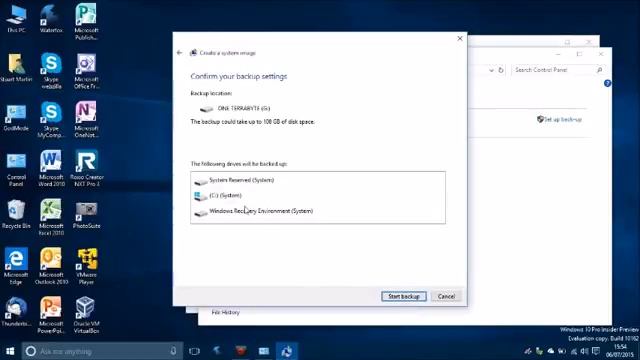Open Oracle VM VirtualBox shortcut

click(86, 315)
